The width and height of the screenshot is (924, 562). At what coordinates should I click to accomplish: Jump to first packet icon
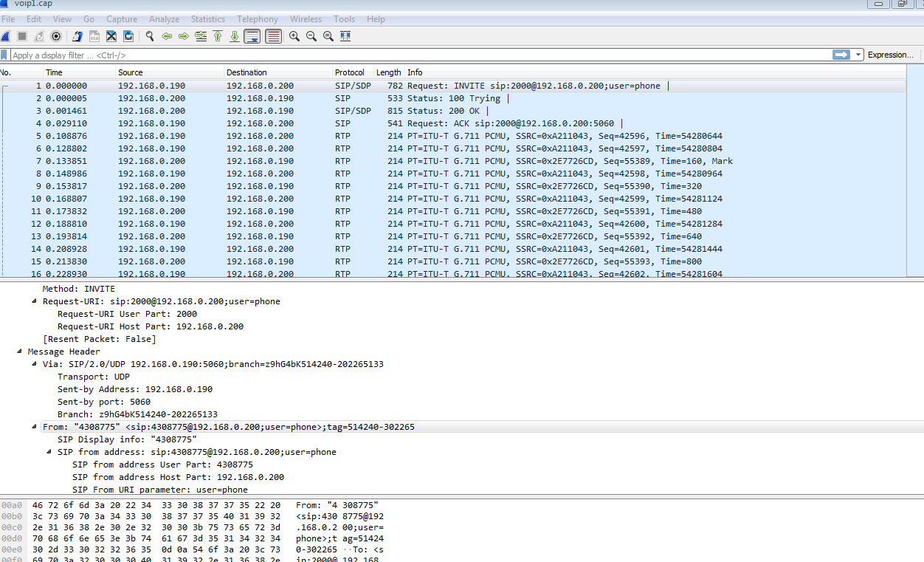(x=218, y=36)
